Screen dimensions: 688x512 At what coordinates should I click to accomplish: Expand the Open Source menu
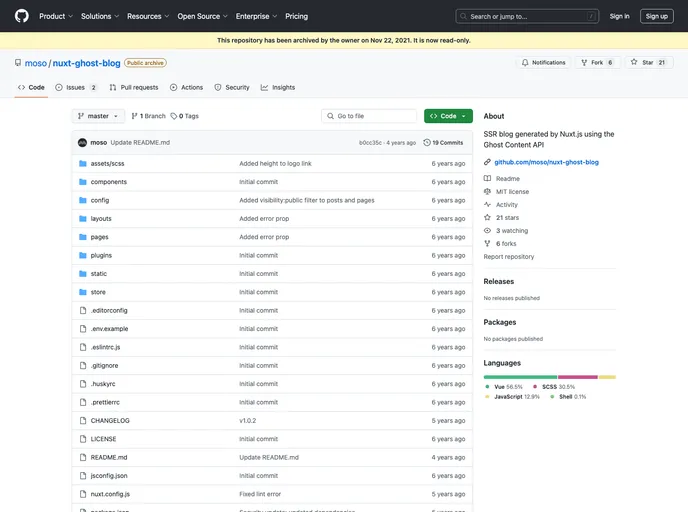[203, 16]
